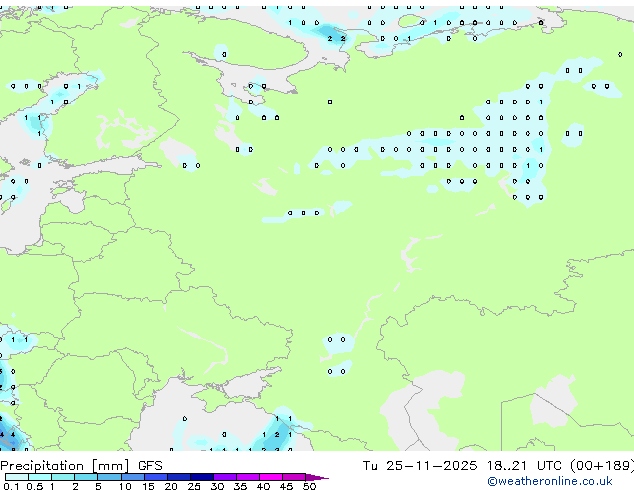Click the '(00+189)' forecast offset text

click(602, 466)
